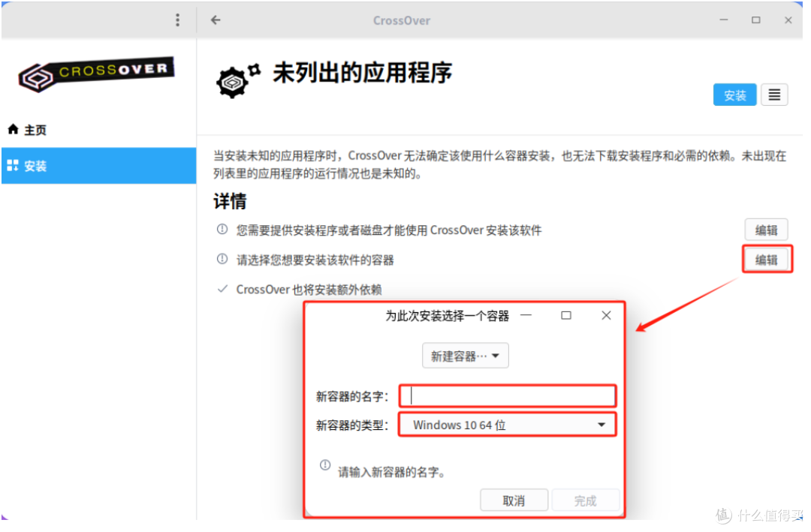This screenshot has width=811, height=532.
Task: Switch to 主页 in the sidebar
Action: (34, 129)
